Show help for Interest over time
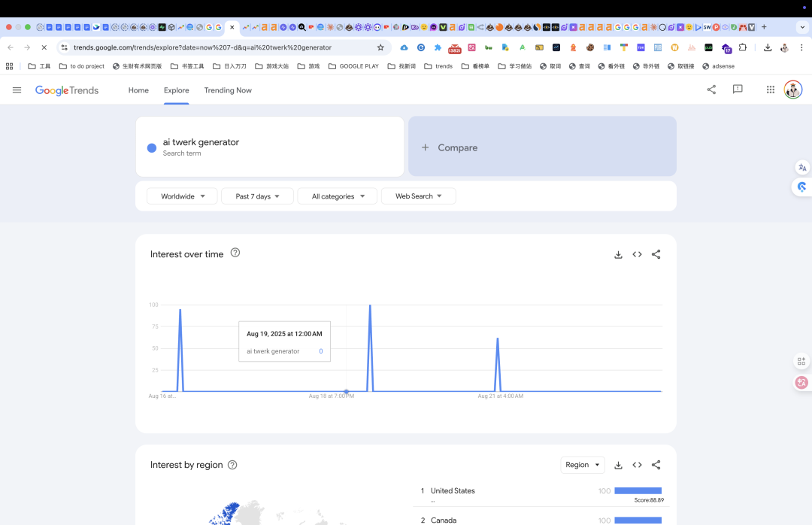This screenshot has width=812, height=525. 235,253
